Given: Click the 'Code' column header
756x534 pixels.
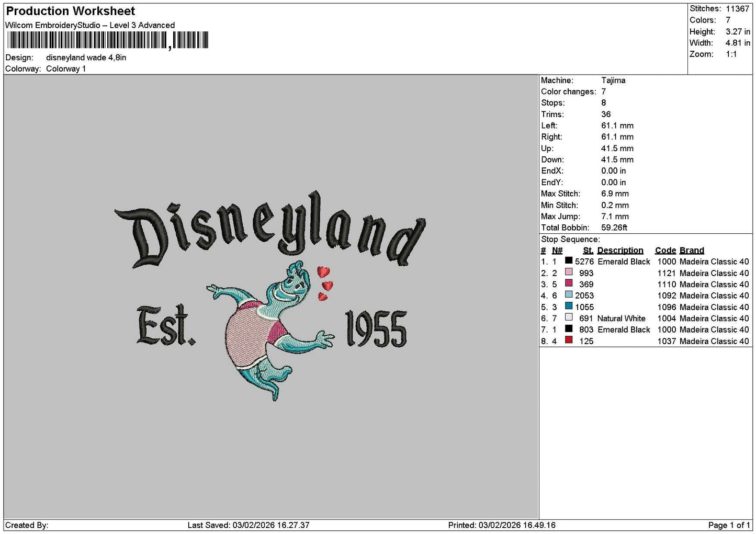Looking at the screenshot, I should tap(665, 251).
